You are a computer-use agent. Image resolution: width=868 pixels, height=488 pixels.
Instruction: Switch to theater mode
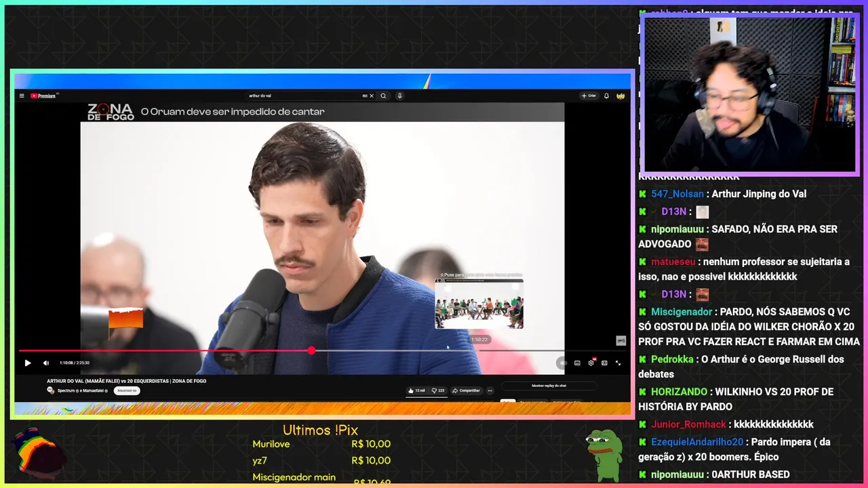(604, 363)
